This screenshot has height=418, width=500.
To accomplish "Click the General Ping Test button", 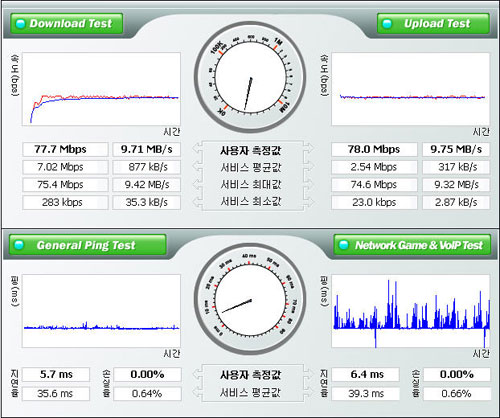I will 88,245.
